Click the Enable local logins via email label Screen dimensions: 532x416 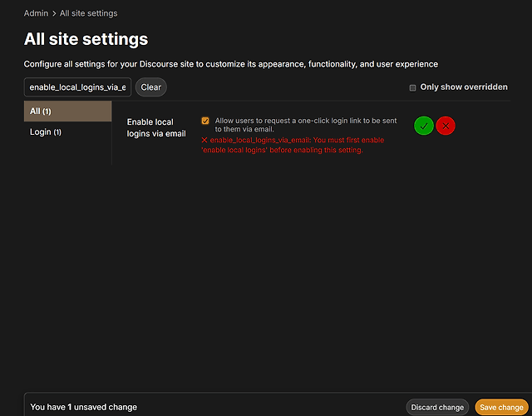[156, 127]
